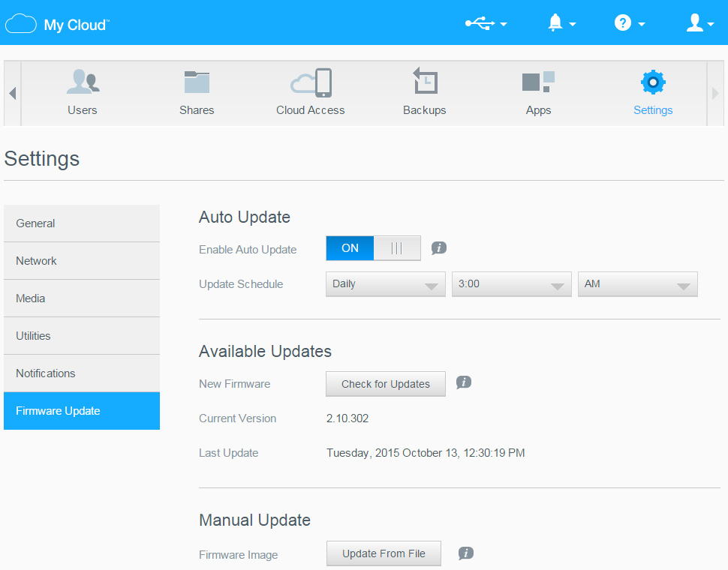The image size is (728, 570).
Task: Click the My Cloud title text
Action: click(76, 25)
